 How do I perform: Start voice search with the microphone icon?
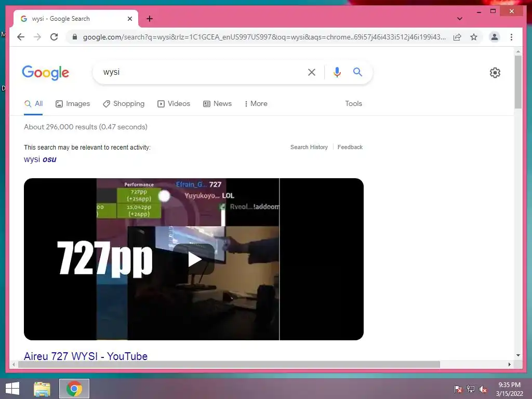coord(337,72)
